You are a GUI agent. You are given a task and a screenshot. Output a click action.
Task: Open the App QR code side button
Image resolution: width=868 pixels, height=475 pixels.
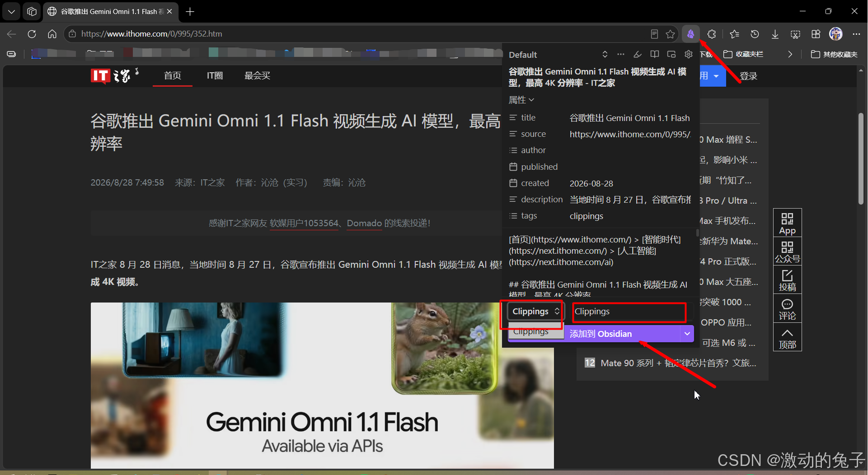tap(787, 223)
